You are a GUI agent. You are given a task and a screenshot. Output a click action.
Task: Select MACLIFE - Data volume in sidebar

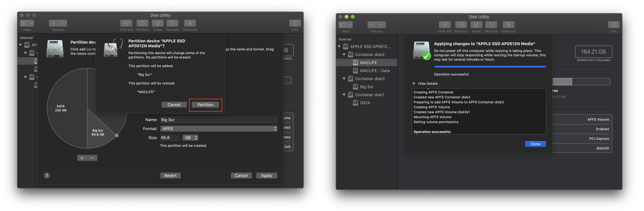tap(375, 71)
